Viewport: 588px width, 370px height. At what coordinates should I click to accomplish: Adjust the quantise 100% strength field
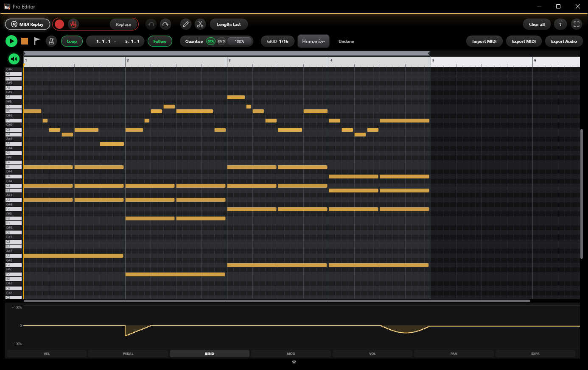pos(239,41)
